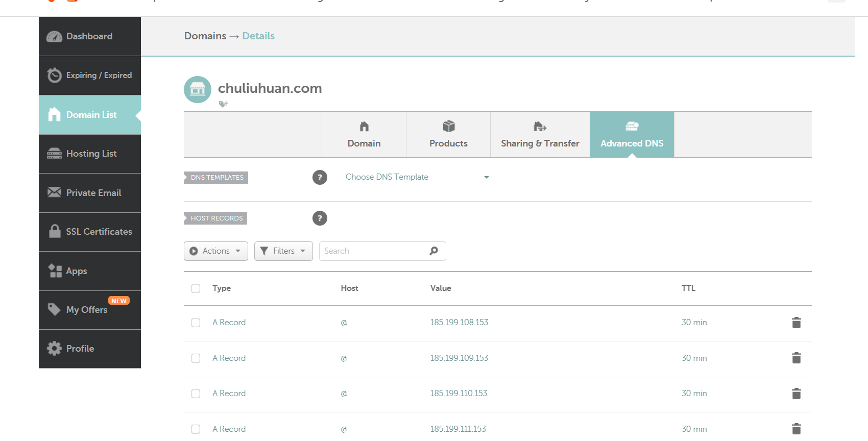Check the 185.199.108.153 record checkbox
Image resolution: width=868 pixels, height=441 pixels.
tap(196, 323)
